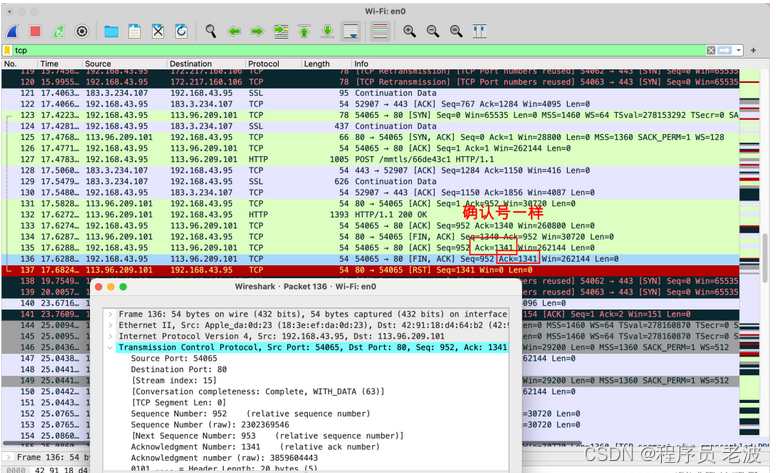
Task: Select packet 125 SYN, ACK row
Action: [x=370, y=137]
